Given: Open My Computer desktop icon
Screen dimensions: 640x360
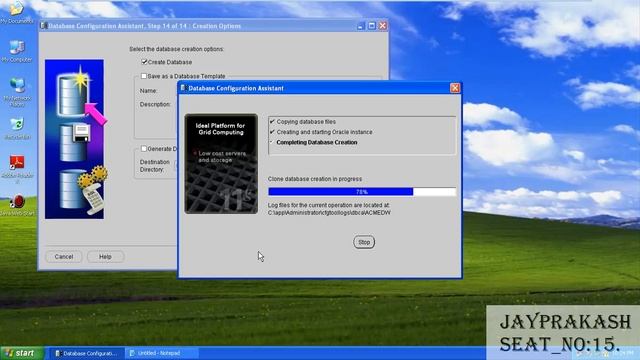Looking at the screenshot, I should tap(17, 51).
